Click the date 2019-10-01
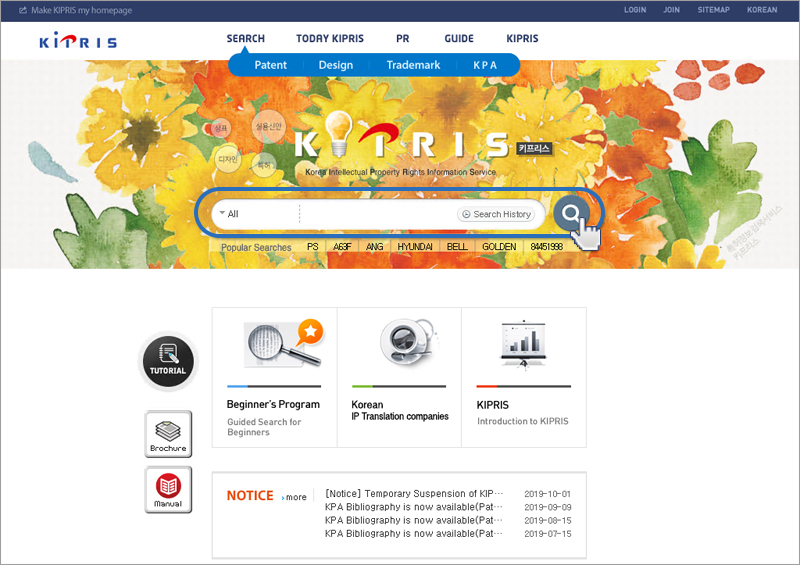Viewport: 800px width, 565px height. 547,494
